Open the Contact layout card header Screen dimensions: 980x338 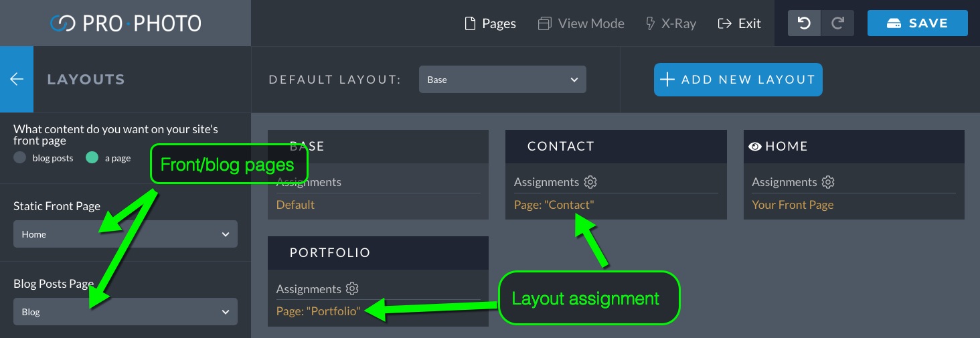(616, 147)
